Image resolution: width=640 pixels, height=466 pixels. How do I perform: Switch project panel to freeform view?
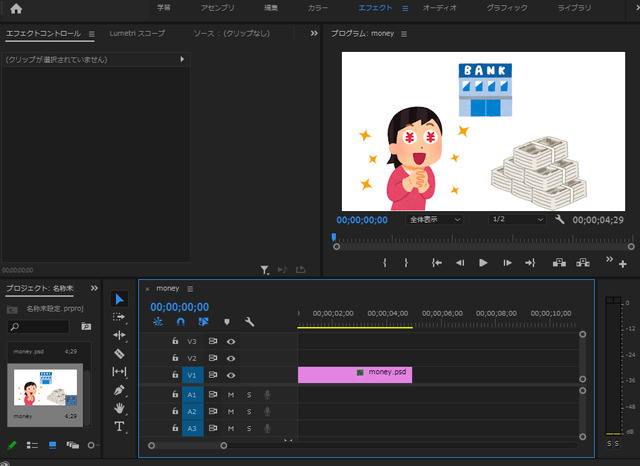click(x=73, y=445)
